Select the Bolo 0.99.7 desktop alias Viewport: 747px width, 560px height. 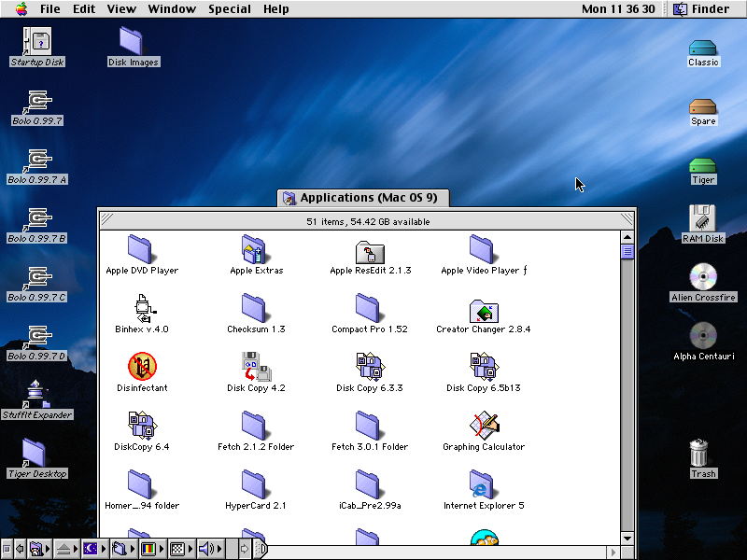37,102
